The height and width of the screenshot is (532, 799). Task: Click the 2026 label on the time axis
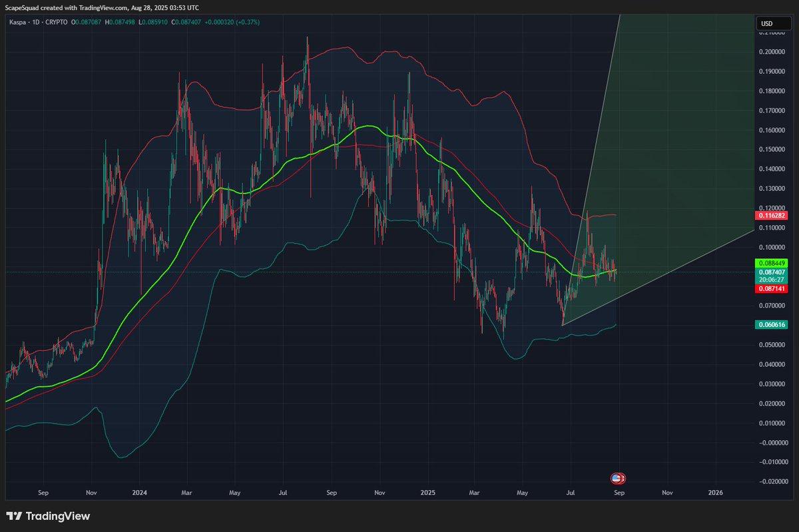click(x=715, y=493)
